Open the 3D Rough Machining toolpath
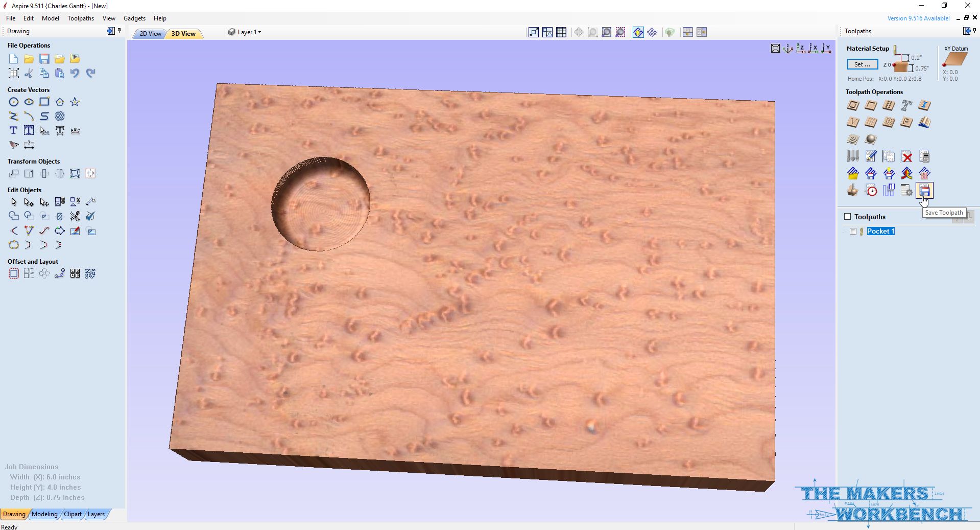Screen dimensions: 980x530 coord(853,139)
